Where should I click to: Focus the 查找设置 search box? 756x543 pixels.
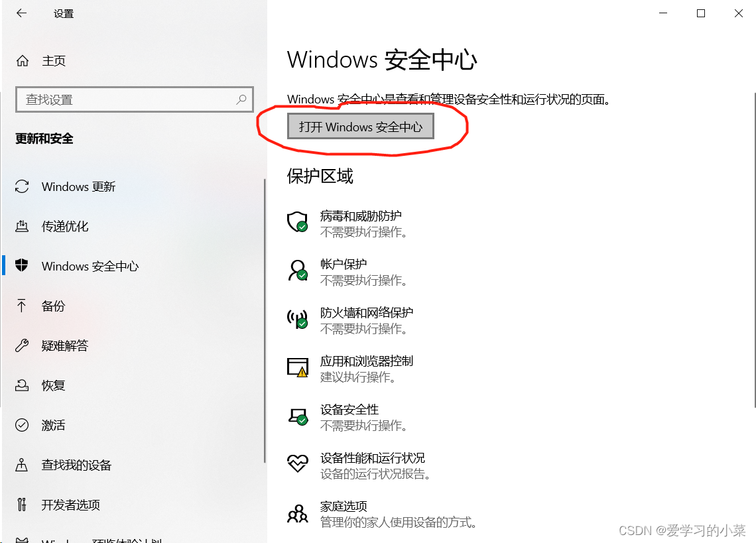[x=135, y=99]
